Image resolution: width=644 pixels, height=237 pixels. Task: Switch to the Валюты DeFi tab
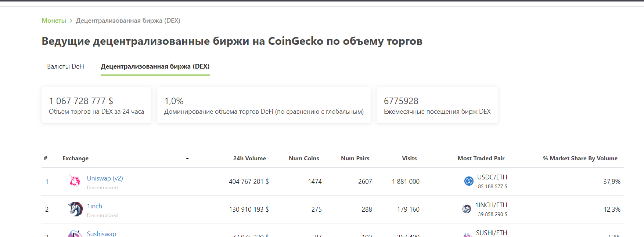pos(65,66)
